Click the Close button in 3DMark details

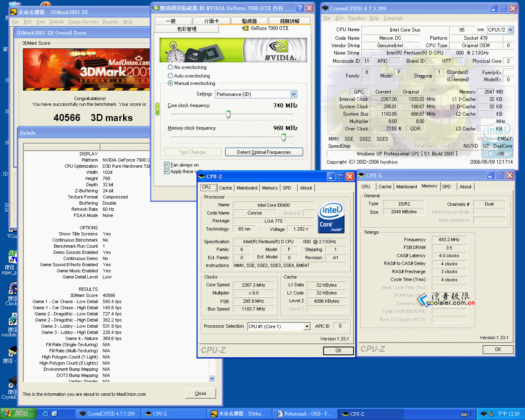tap(201, 393)
